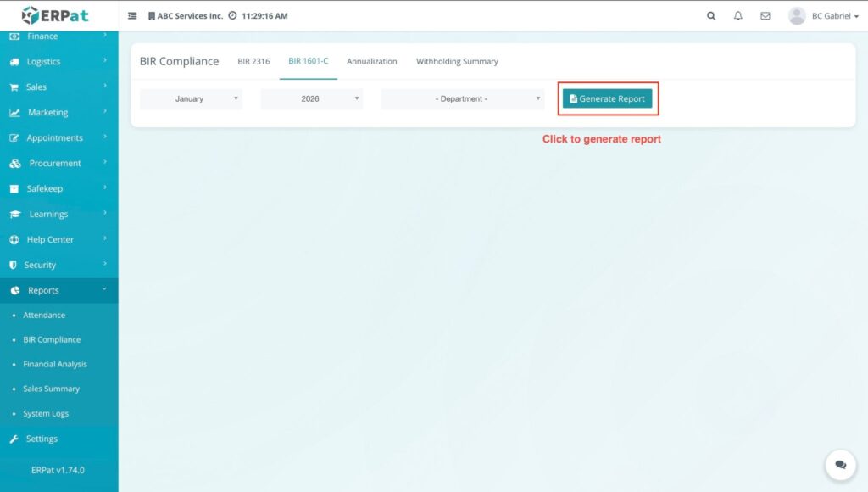Click the Procurement cubes icon
This screenshot has width=868, height=492.
coord(15,164)
